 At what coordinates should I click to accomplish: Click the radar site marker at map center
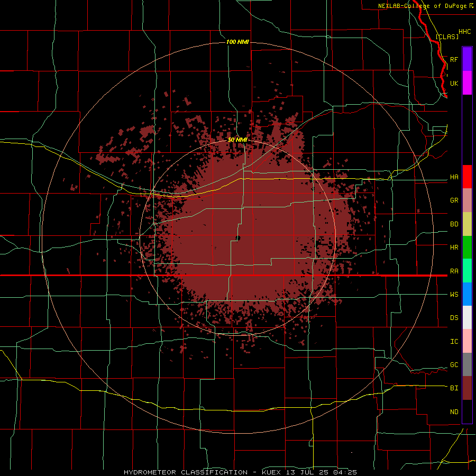[x=238, y=239]
